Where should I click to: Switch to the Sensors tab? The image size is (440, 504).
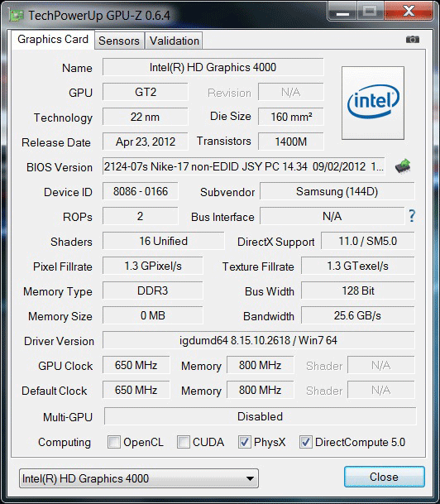pyautogui.click(x=119, y=41)
